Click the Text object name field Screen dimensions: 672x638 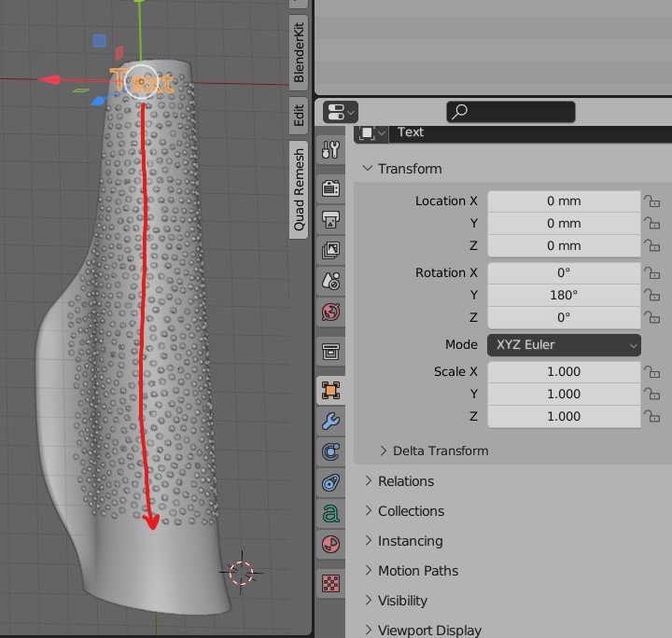point(530,133)
